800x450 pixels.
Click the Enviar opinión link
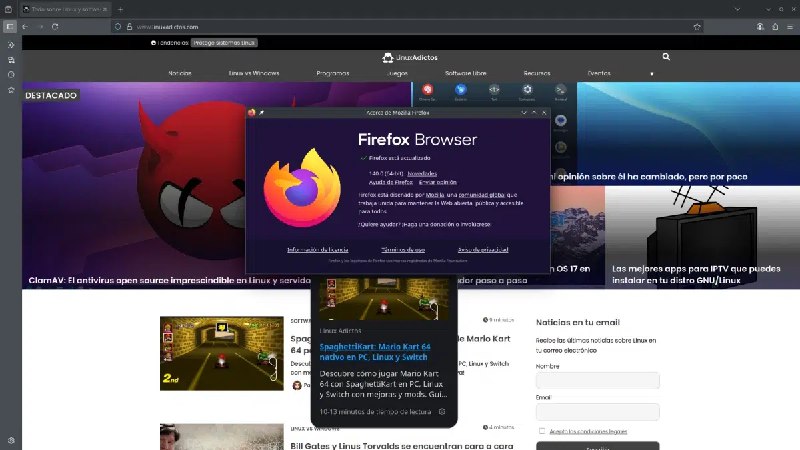pos(438,182)
